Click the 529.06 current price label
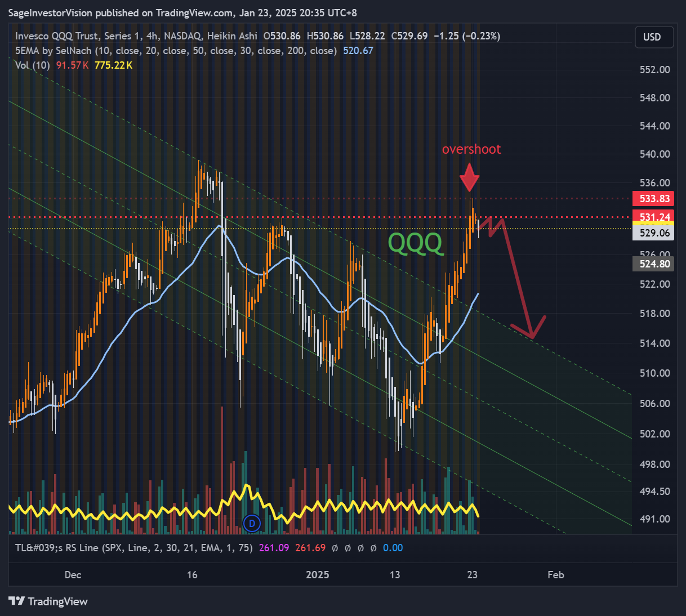The height and width of the screenshot is (616, 686). tap(653, 233)
